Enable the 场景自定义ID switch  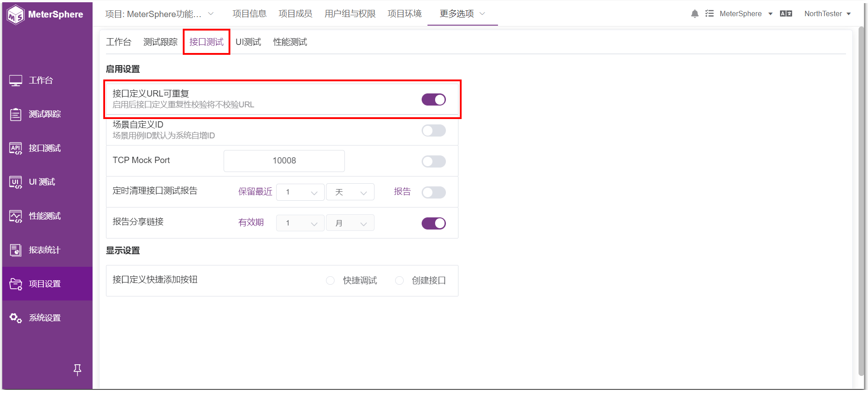pyautogui.click(x=434, y=131)
